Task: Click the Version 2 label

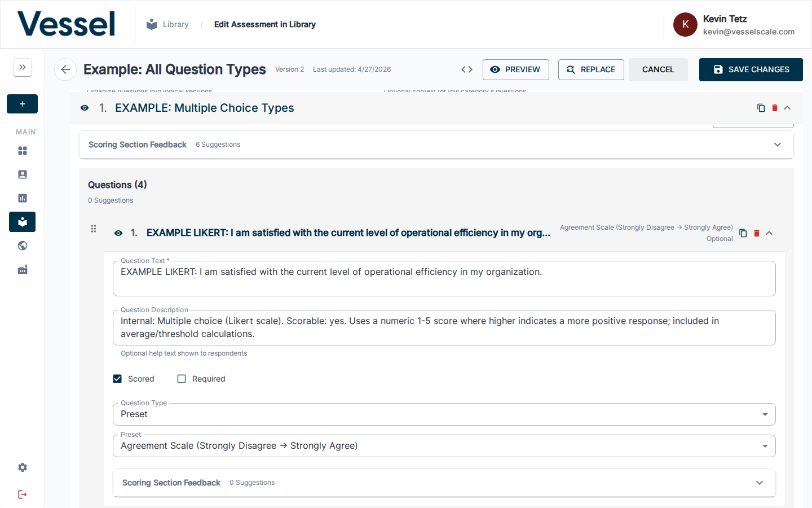Action: click(x=289, y=69)
